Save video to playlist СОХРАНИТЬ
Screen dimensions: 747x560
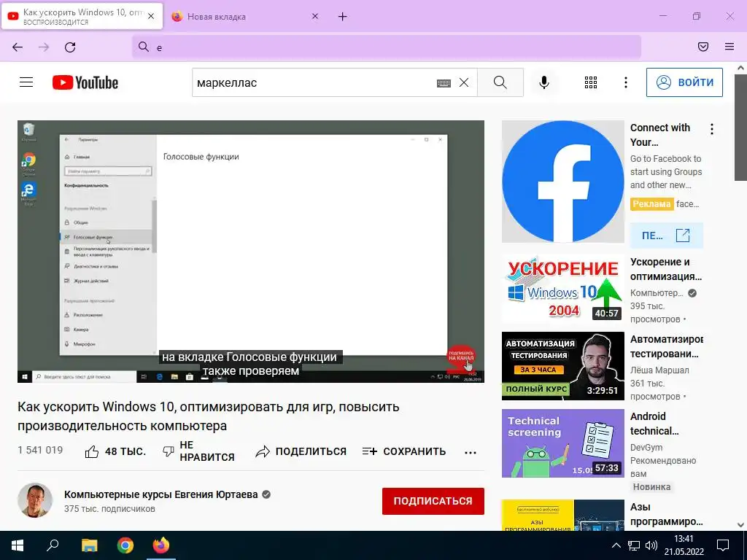click(x=404, y=451)
